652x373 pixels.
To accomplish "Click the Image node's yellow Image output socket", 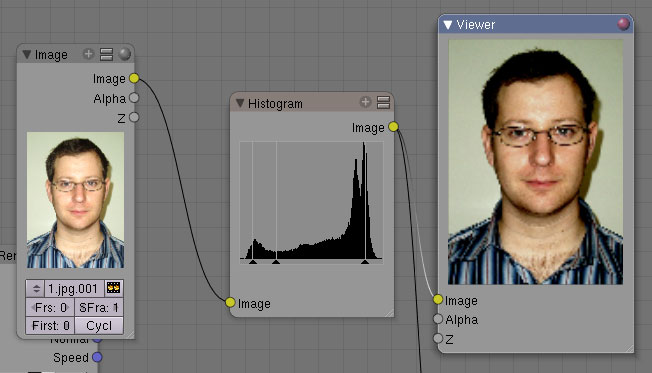I will pos(134,78).
